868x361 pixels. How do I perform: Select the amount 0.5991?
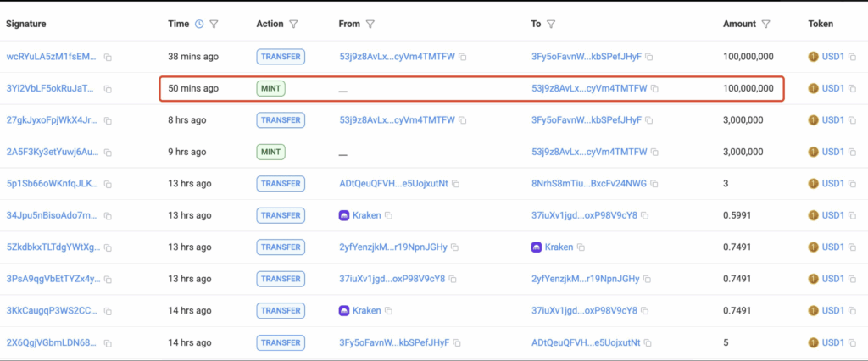[737, 215]
